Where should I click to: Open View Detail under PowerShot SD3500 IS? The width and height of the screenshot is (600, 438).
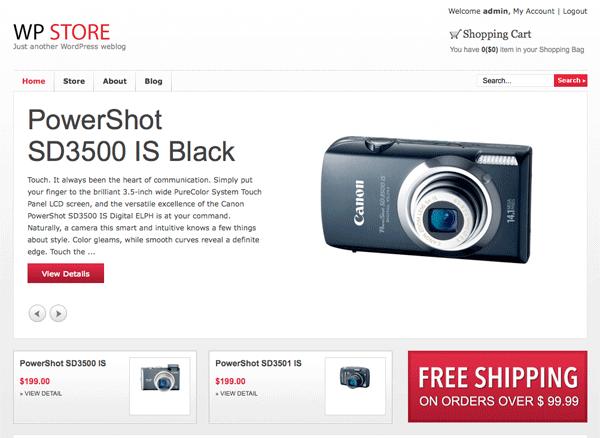tap(41, 393)
